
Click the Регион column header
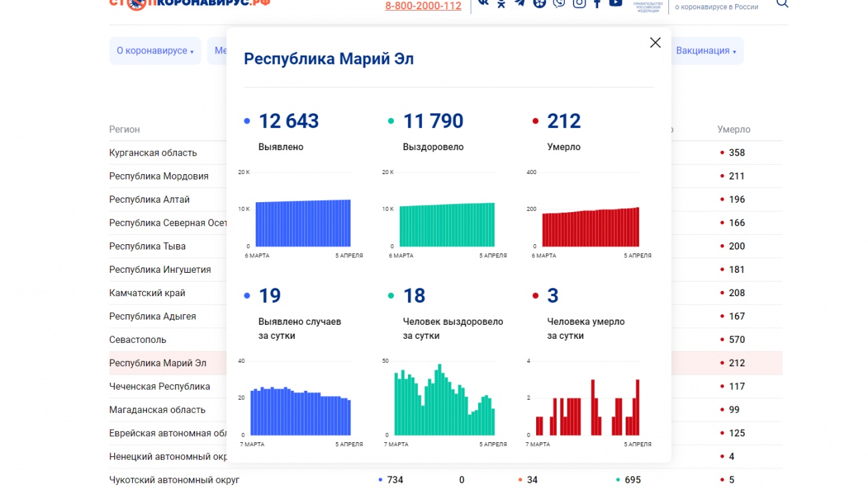(x=124, y=129)
